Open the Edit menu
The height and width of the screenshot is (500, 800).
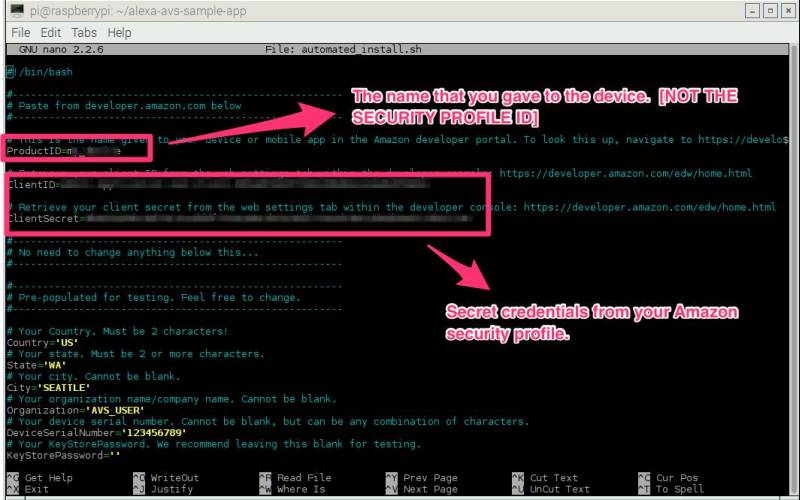pyautogui.click(x=51, y=33)
